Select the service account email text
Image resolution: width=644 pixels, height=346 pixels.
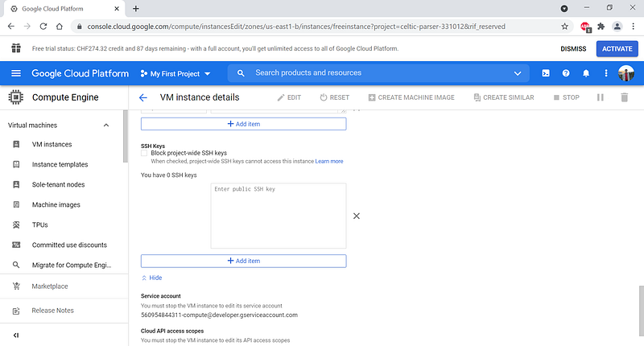pos(219,315)
